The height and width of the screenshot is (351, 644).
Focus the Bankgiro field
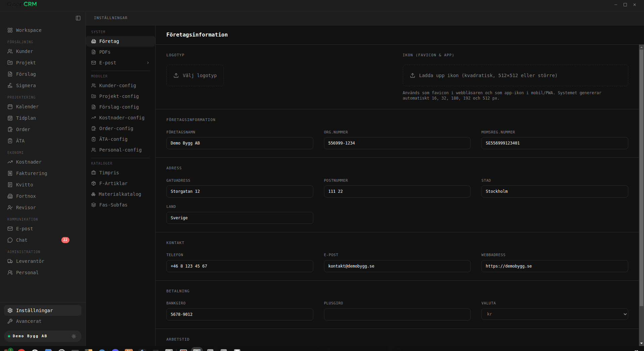click(239, 314)
